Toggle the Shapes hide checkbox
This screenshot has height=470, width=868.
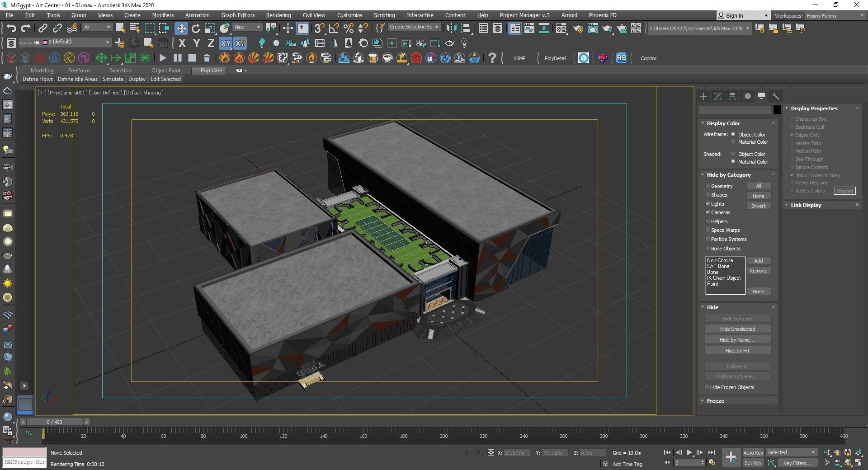coord(708,195)
